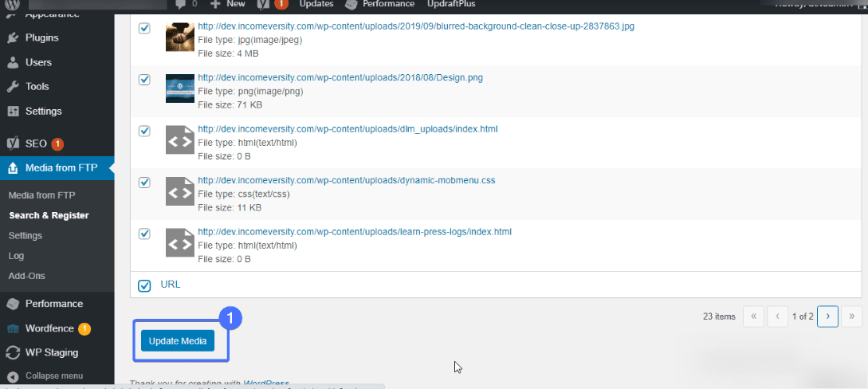Click the Plugins plug icon in sidebar
This screenshot has height=389, width=868.
click(x=14, y=37)
